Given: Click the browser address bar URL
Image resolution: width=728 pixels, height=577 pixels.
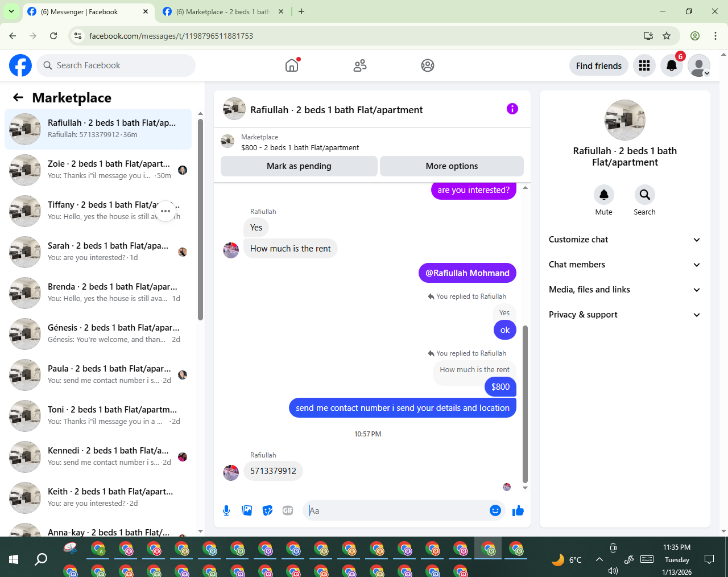Looking at the screenshot, I should pos(171,36).
